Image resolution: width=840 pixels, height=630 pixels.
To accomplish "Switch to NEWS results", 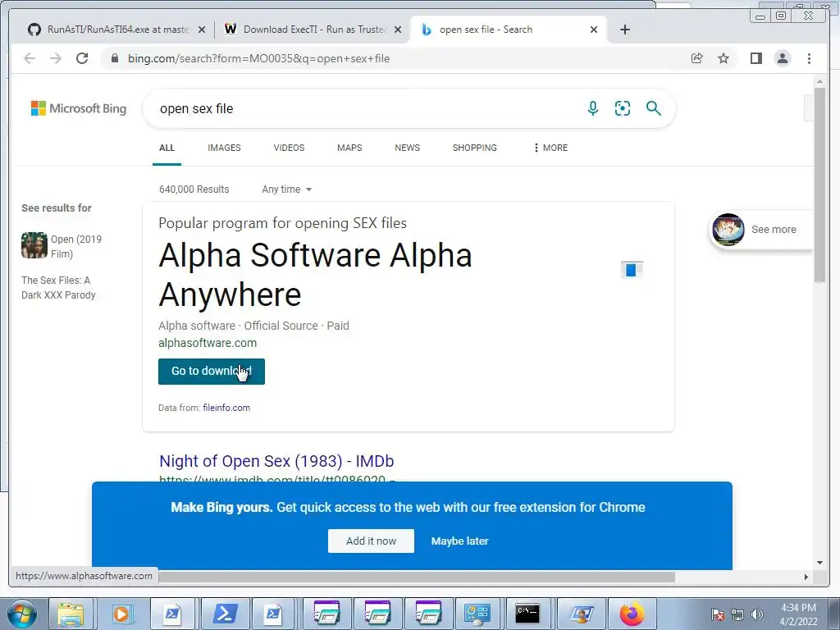I will tap(407, 148).
